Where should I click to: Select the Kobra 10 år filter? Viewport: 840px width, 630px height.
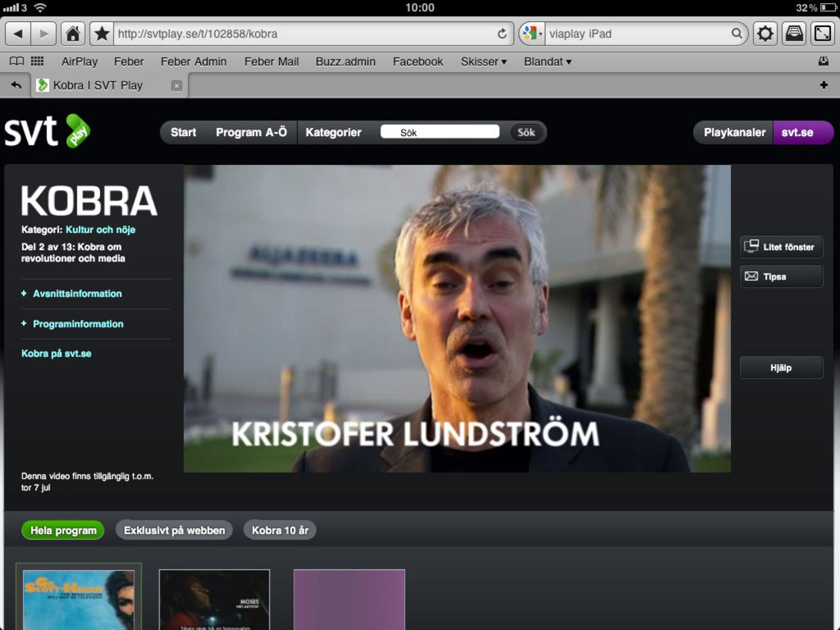pyautogui.click(x=280, y=530)
